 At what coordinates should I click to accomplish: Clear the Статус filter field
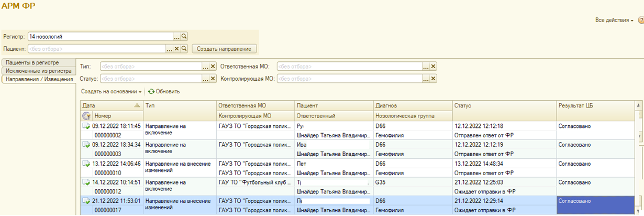point(213,79)
